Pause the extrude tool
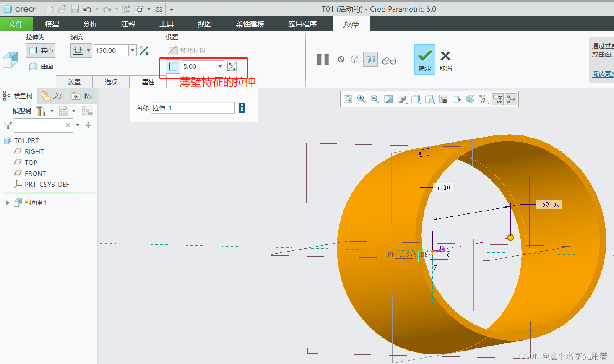Viewport: 614px width, 364px height. [323, 60]
